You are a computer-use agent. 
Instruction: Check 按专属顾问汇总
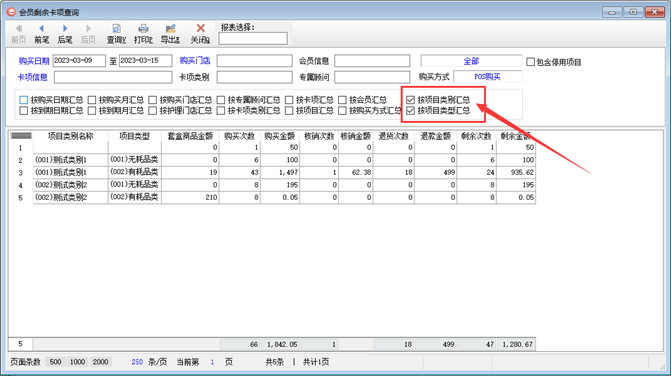point(221,100)
